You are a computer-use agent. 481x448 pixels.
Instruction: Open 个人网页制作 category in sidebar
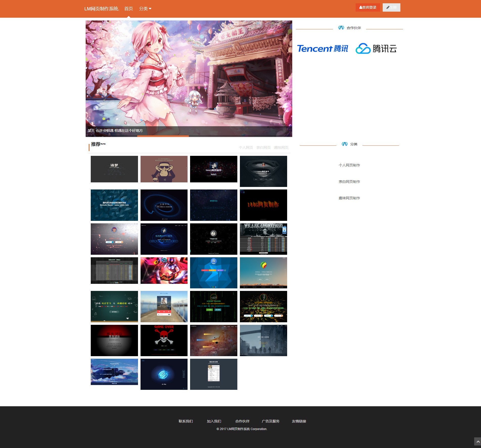[349, 165]
